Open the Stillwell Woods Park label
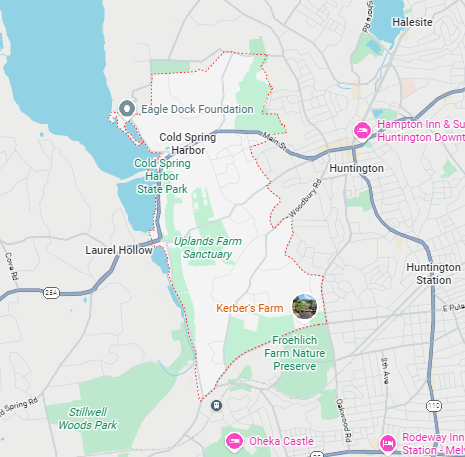Viewport: 465px width, 457px height. (x=88, y=418)
